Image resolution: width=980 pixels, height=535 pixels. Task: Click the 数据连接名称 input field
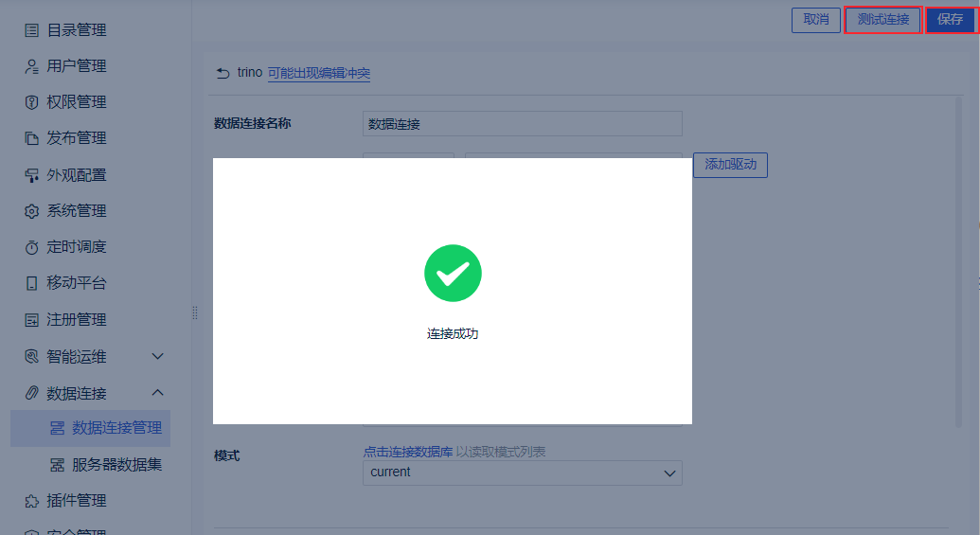[522, 124]
